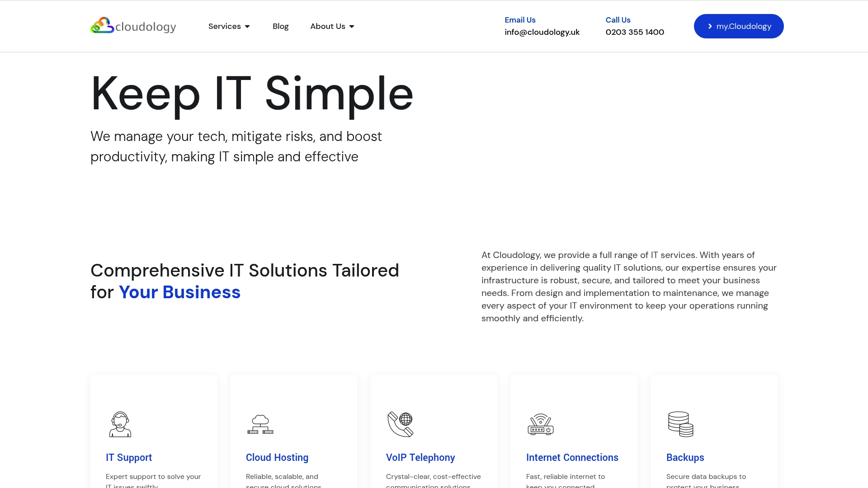Open the Cloud Hosting heading link

click(x=277, y=457)
